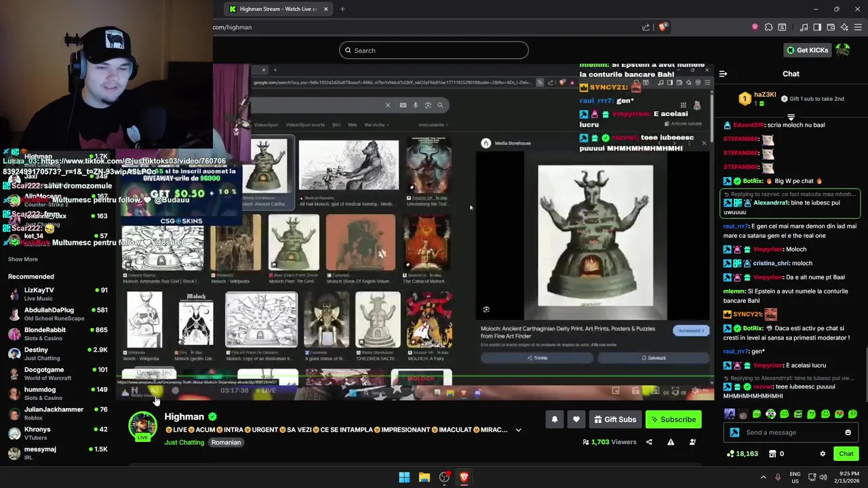The height and width of the screenshot is (488, 868).
Task: Expand the stream title chevron
Action: click(x=518, y=430)
